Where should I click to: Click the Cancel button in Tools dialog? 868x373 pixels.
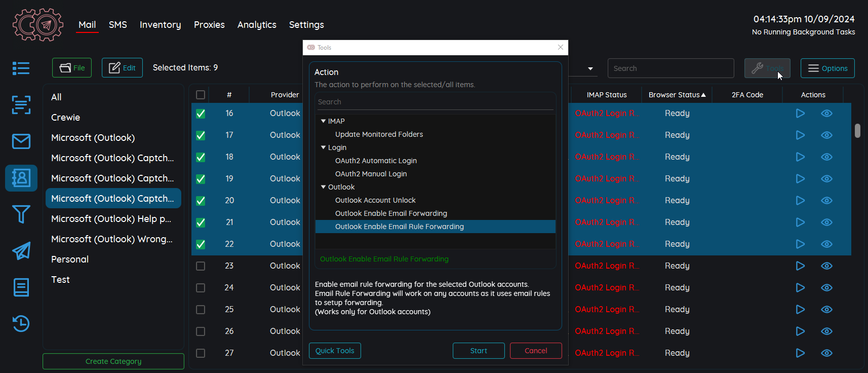click(536, 351)
